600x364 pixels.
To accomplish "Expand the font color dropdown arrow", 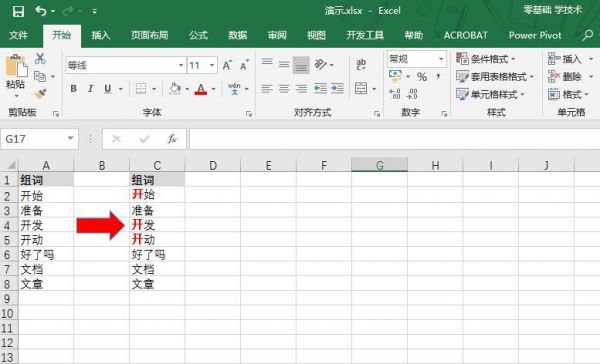I will 214,89.
